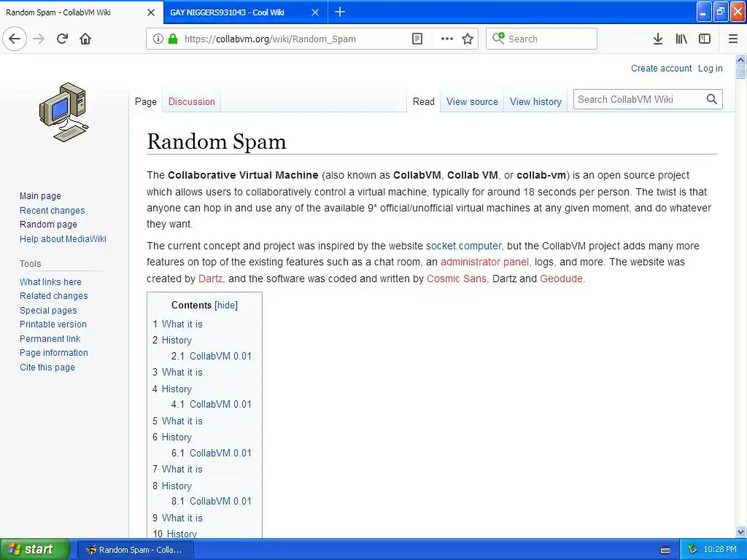Click Cite this page link

point(47,367)
